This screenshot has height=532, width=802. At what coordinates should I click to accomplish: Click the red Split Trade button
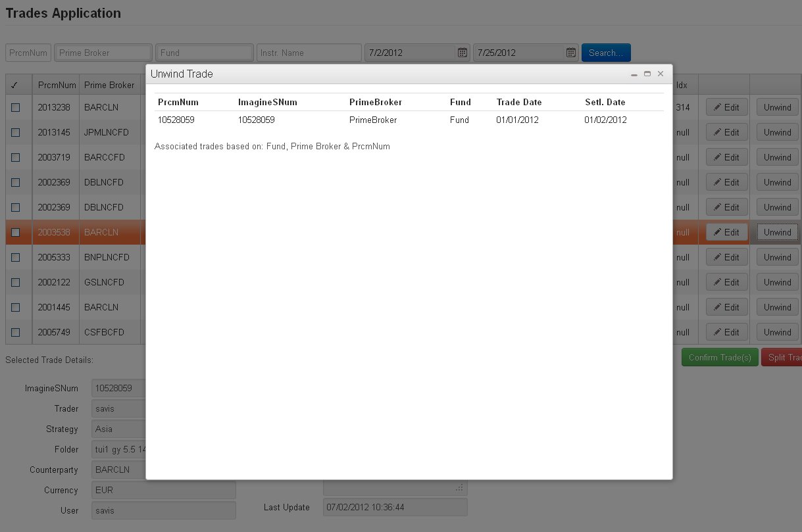click(782, 357)
